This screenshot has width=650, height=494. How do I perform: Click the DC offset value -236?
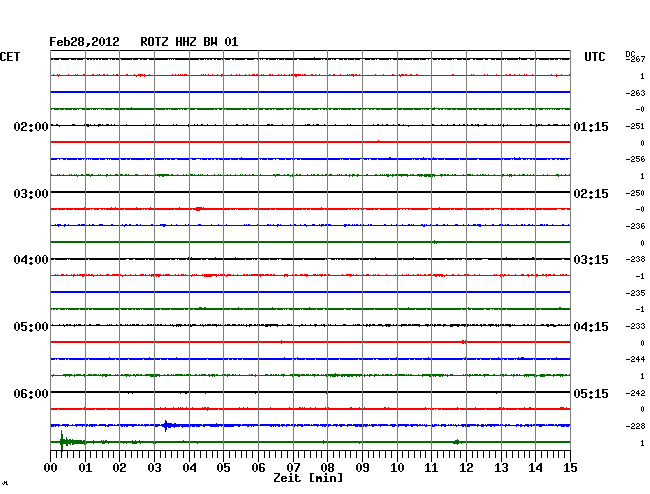click(x=635, y=226)
